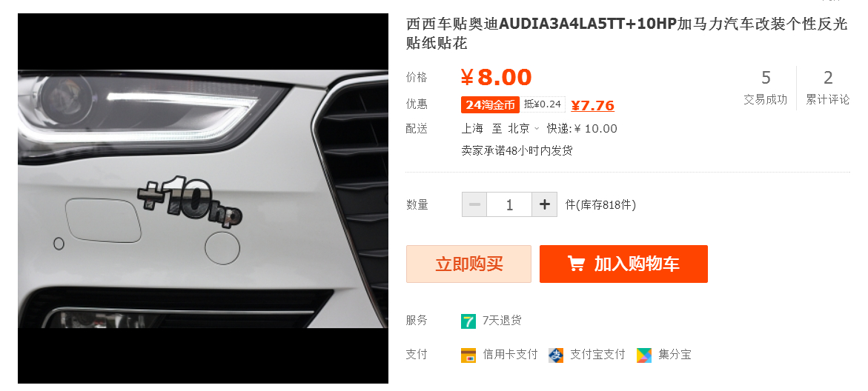Image resolution: width=868 pixels, height=391 pixels.
Task: Click the quantity input field
Action: point(509,204)
